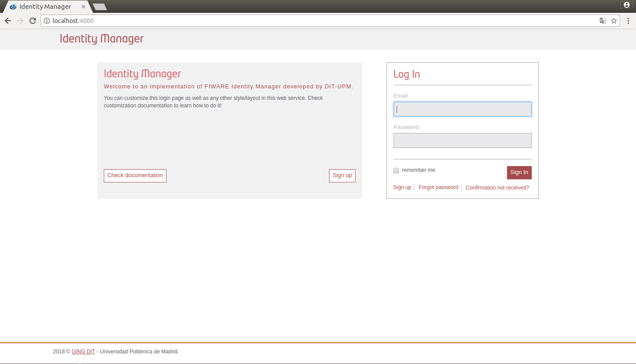Click the remember me label text
The image size is (636, 364).
click(419, 170)
